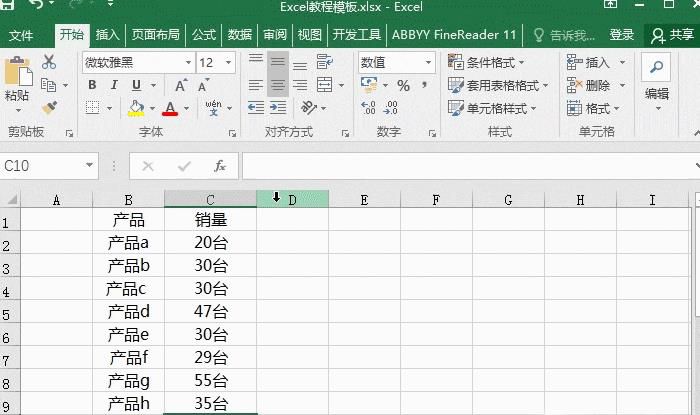
Task: Apply cell borders icon
Action: coord(92,108)
